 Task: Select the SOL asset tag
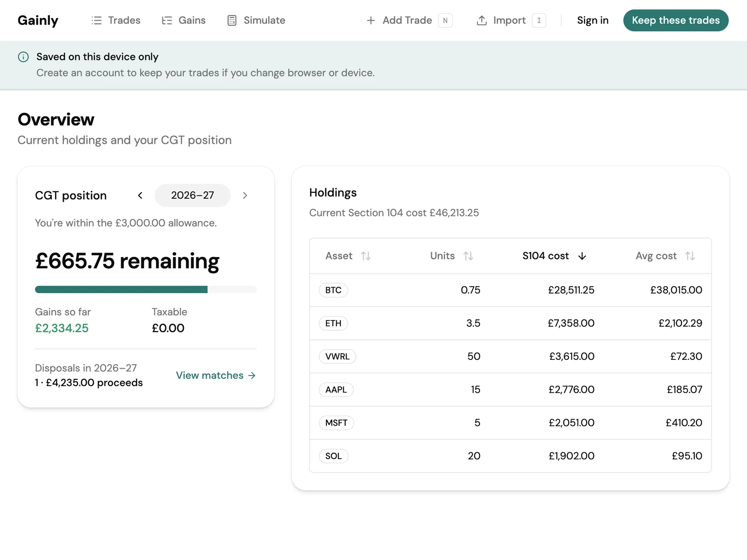point(333,456)
